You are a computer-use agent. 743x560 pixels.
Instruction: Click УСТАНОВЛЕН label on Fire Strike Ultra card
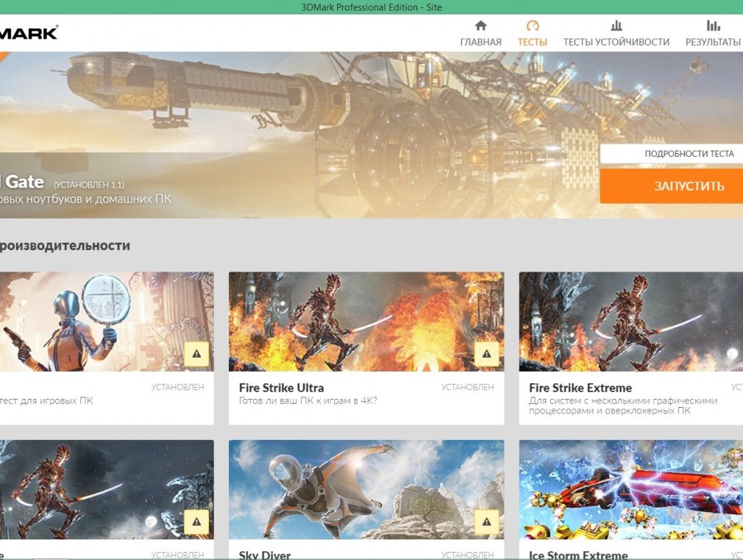coord(468,387)
